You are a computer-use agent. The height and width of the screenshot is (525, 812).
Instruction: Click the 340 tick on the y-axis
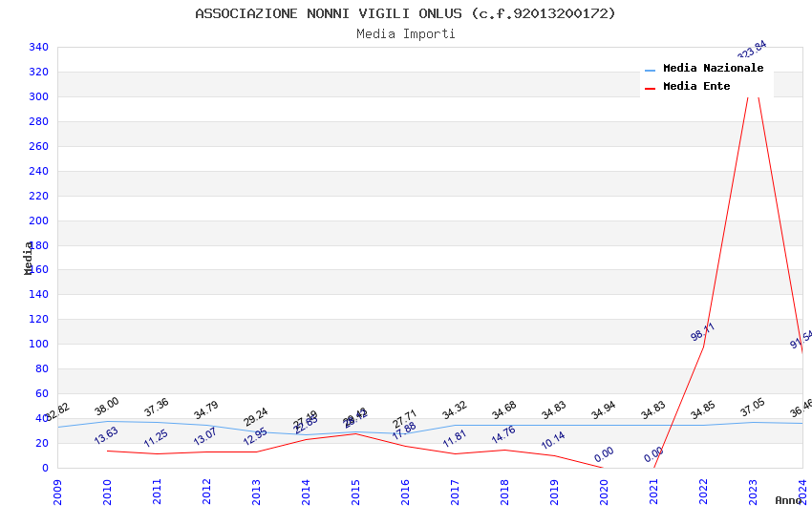click(x=39, y=47)
